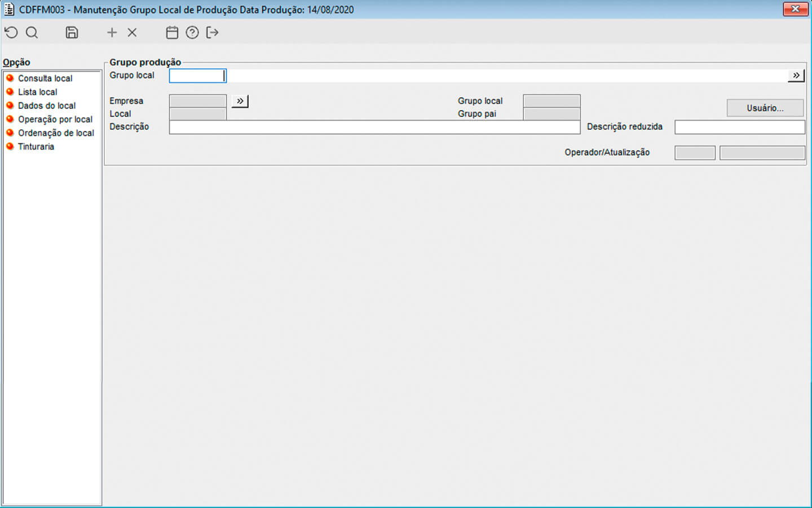This screenshot has width=812, height=508.
Task: Click the floppy disk save icon
Action: [x=72, y=33]
